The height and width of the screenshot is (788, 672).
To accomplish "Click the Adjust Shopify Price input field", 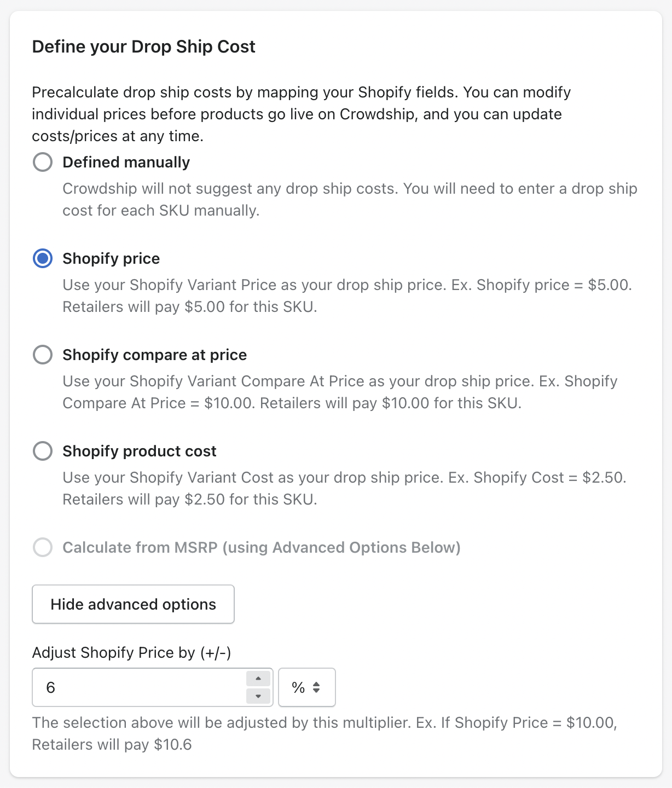I will [137, 687].
